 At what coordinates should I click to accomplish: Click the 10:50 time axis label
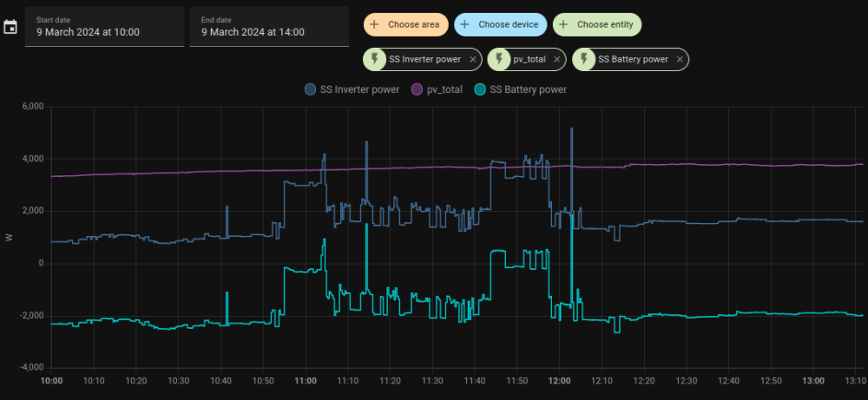pos(263,381)
